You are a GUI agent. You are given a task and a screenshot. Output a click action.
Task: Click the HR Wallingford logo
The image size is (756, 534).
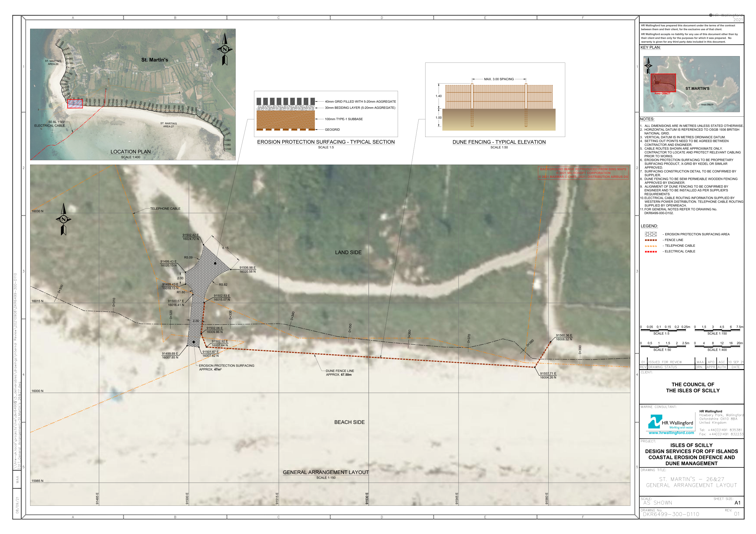point(670,422)
